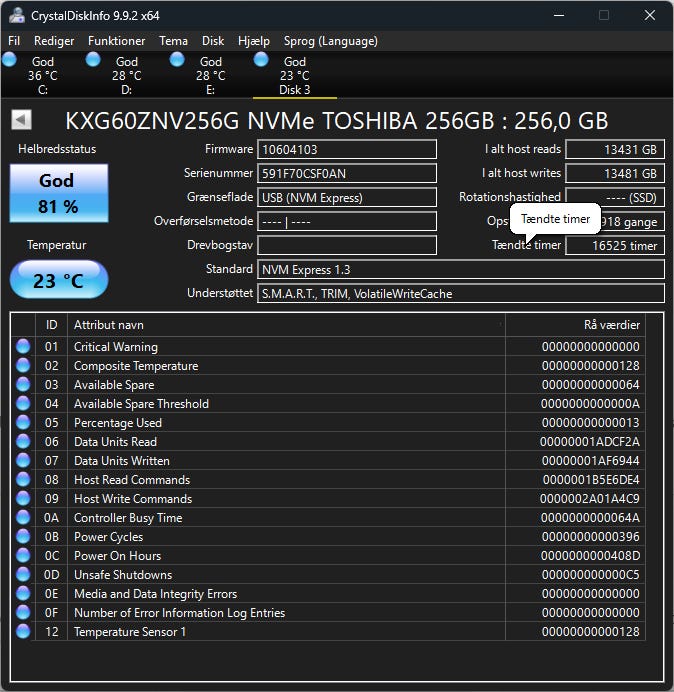Click the host writes value 13481 GB
Screen dimensions: 674x692
(x=615, y=173)
